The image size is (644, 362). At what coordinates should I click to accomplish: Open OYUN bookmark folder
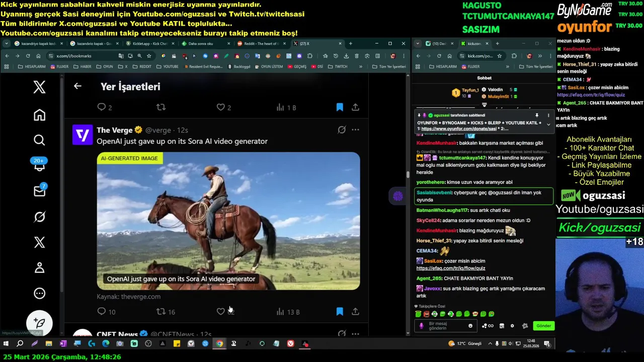tap(105, 66)
